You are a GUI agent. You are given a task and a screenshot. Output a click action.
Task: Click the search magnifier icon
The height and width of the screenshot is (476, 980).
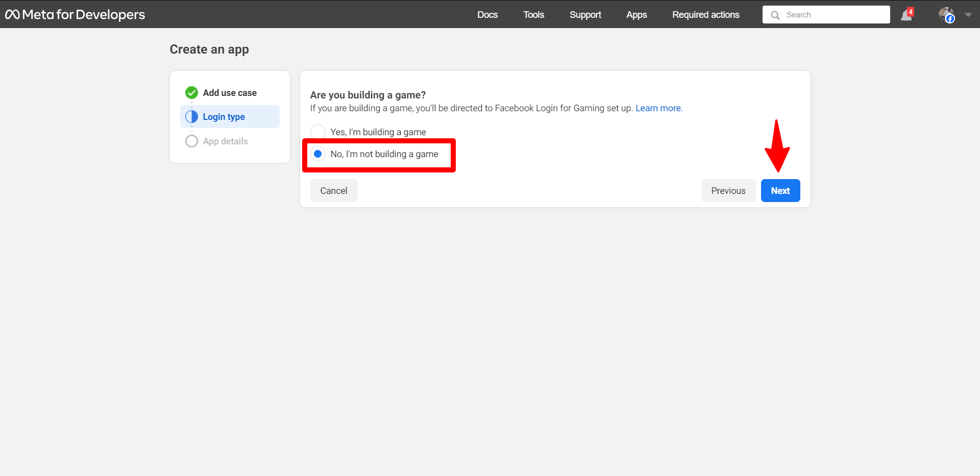(x=775, y=15)
